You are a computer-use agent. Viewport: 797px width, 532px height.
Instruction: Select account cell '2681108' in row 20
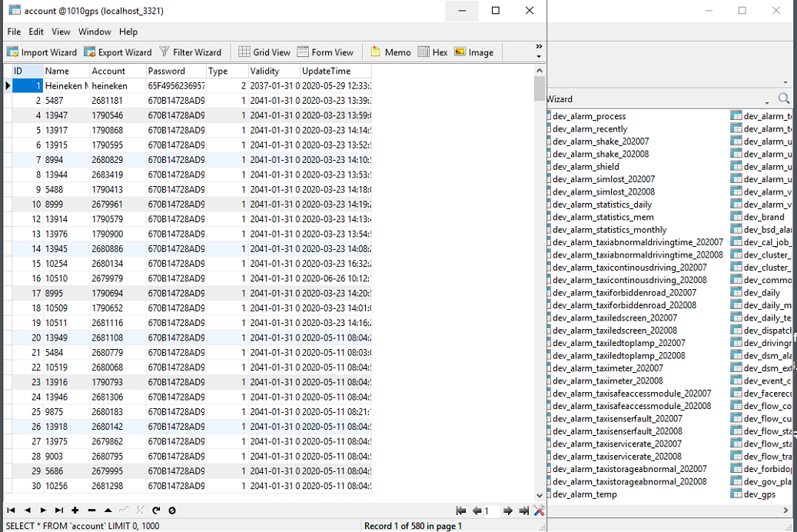(118, 337)
